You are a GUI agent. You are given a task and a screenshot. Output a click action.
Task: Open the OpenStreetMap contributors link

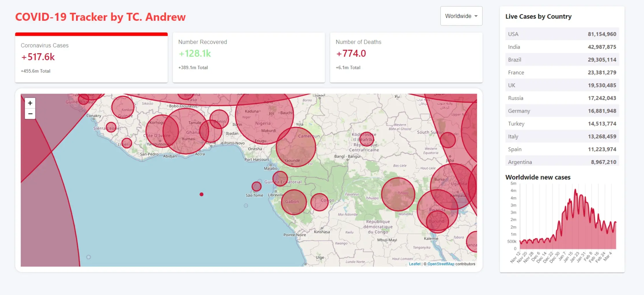(441, 264)
